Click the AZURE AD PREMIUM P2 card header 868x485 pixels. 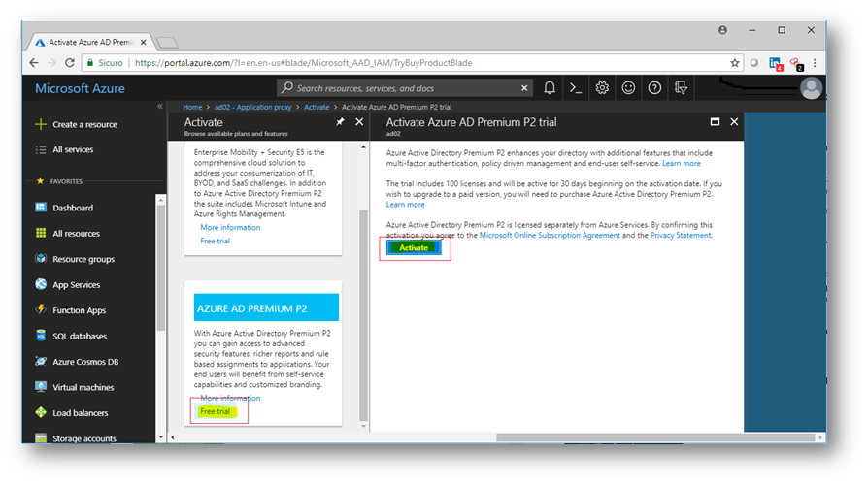266,307
